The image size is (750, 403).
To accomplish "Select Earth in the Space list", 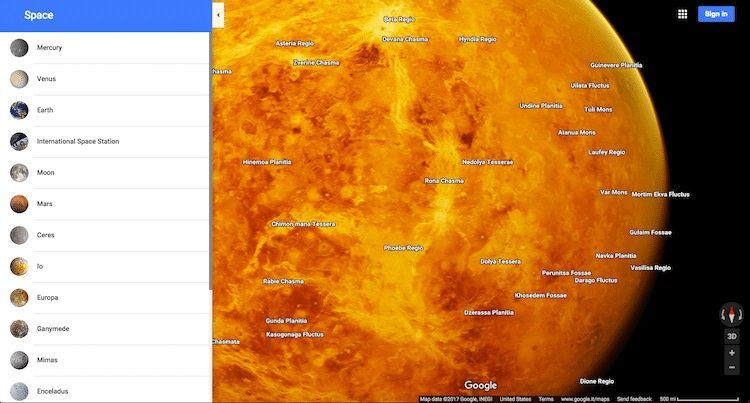I will pos(105,110).
